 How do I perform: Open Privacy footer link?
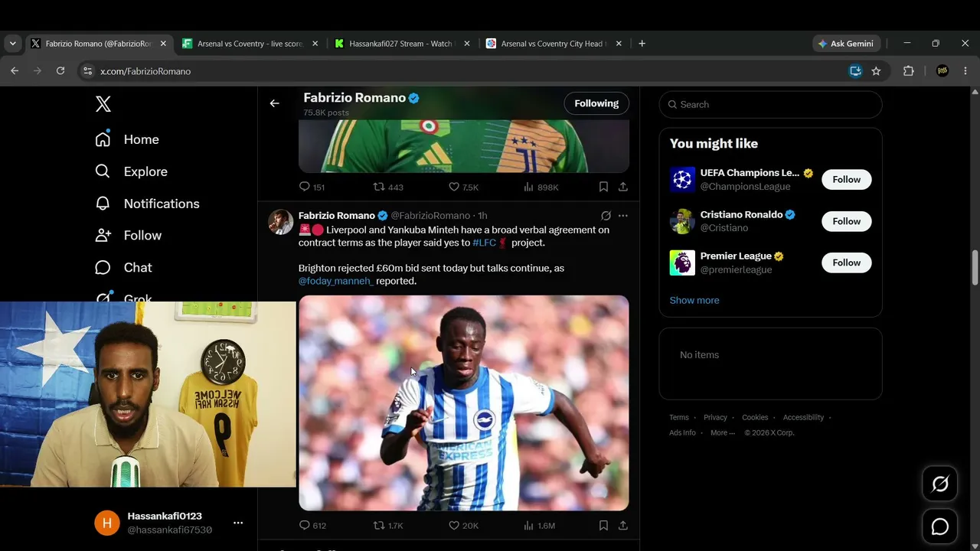pyautogui.click(x=715, y=418)
